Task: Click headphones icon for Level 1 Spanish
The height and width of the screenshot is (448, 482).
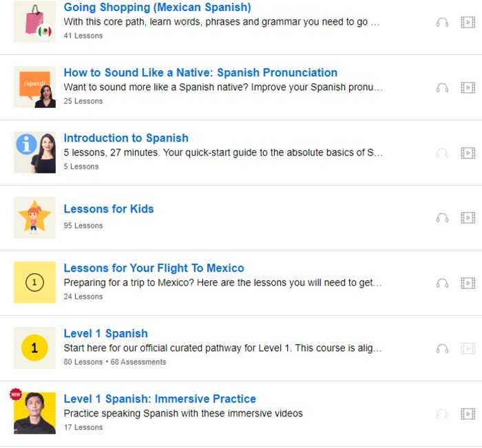Action: tap(442, 349)
